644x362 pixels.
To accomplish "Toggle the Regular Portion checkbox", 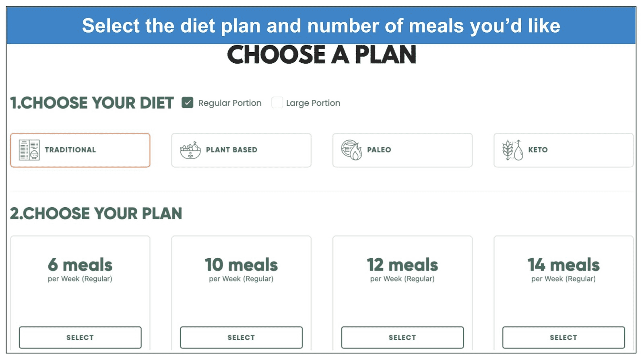I will coord(187,103).
